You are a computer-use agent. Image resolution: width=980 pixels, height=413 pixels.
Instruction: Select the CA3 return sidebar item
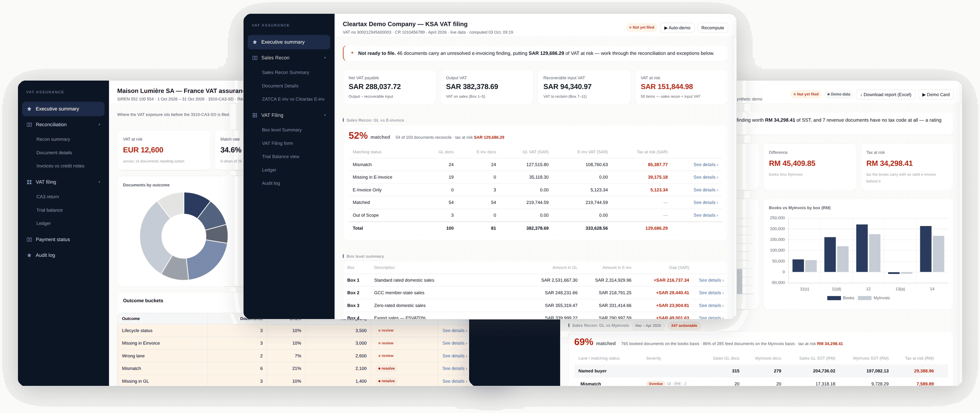tap(48, 197)
